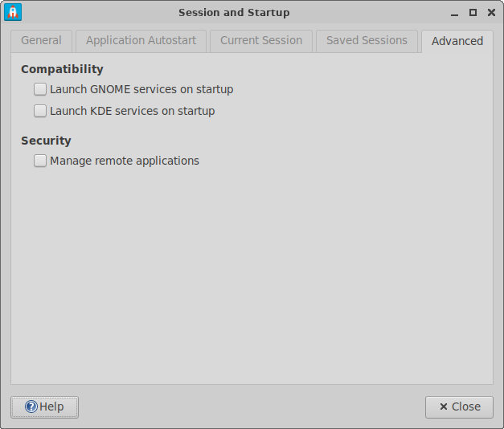Minimize the Session and Startup window
The width and height of the screenshot is (504, 429).
456,12
